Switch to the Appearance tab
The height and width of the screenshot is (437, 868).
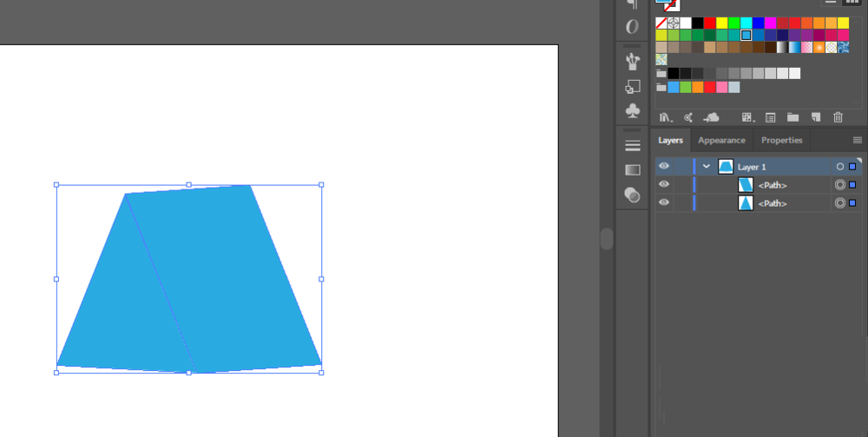(x=721, y=141)
